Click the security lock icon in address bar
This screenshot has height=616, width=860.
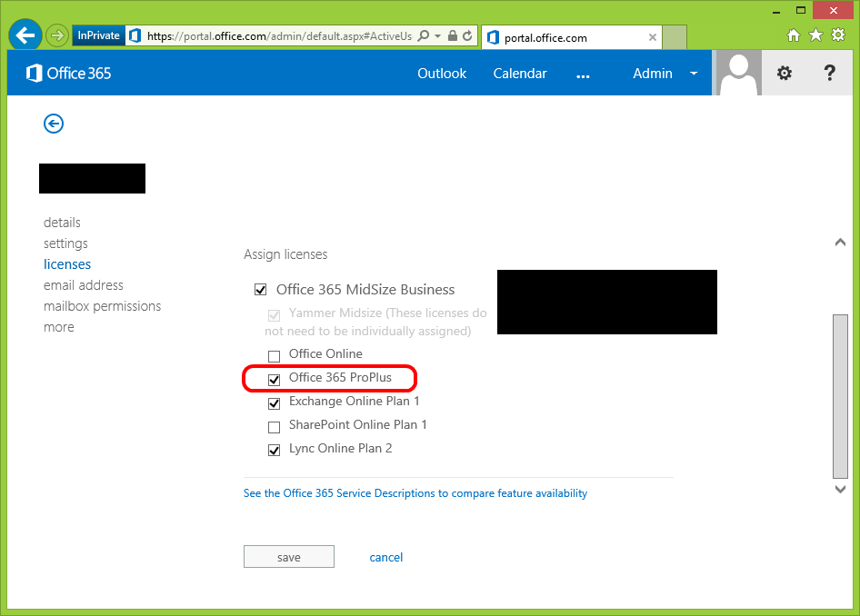point(453,35)
